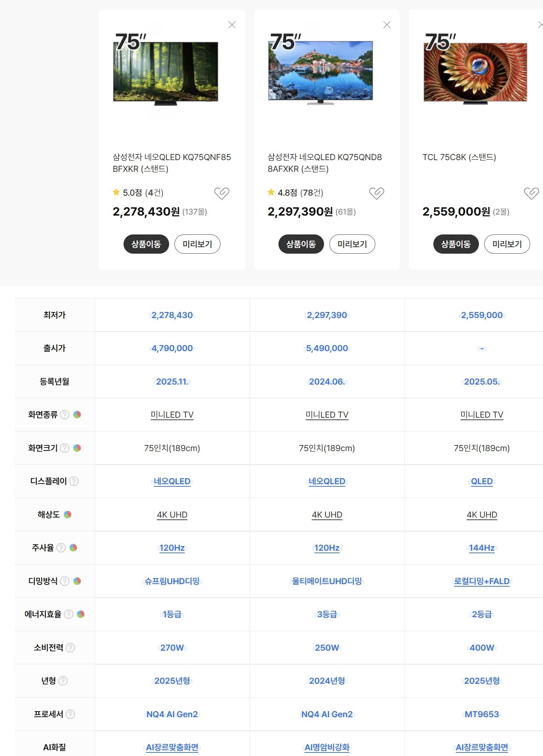
Task: Open the 삼성전자 네오QLED KQ75QND88AFXKR title
Action: (x=325, y=163)
